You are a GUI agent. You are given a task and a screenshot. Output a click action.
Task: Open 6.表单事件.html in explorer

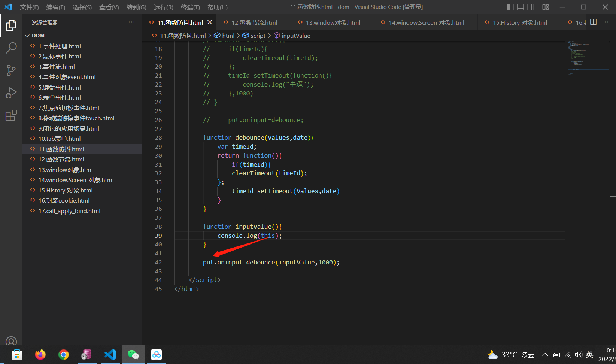pyautogui.click(x=82, y=97)
